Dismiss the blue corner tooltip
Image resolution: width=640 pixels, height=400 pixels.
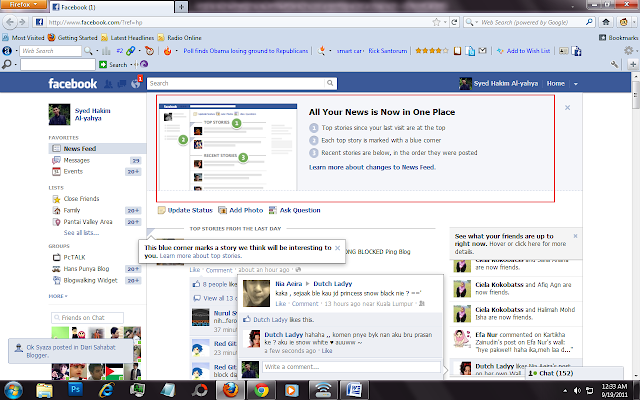click(338, 248)
